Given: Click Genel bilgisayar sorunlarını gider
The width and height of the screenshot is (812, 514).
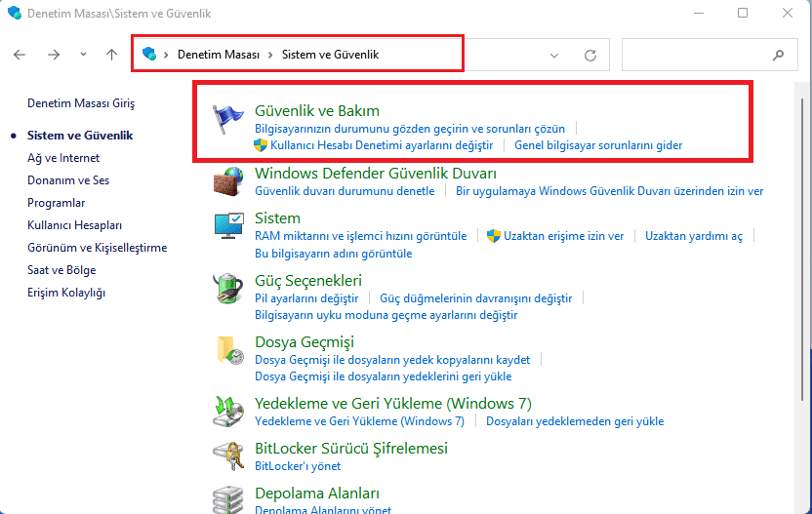Looking at the screenshot, I should [598, 145].
